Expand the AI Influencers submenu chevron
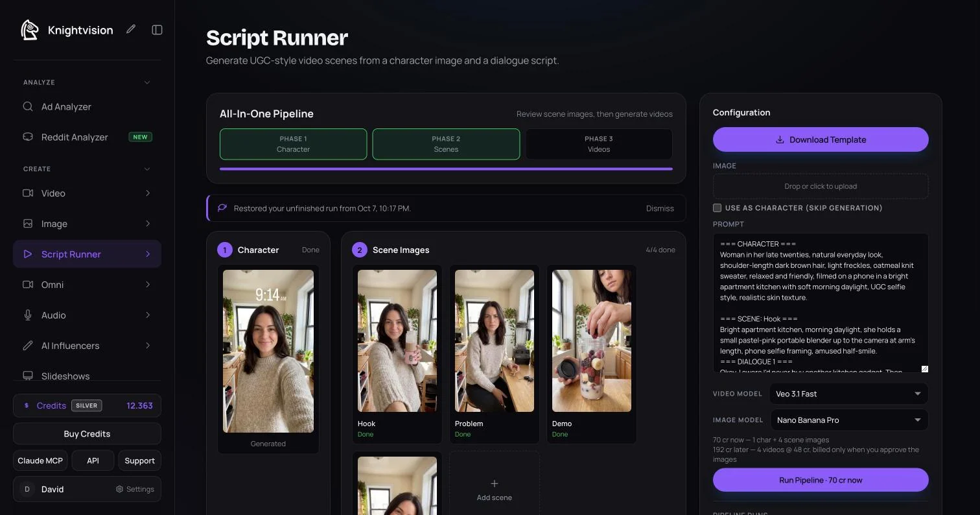The width and height of the screenshot is (980, 515). [x=148, y=346]
